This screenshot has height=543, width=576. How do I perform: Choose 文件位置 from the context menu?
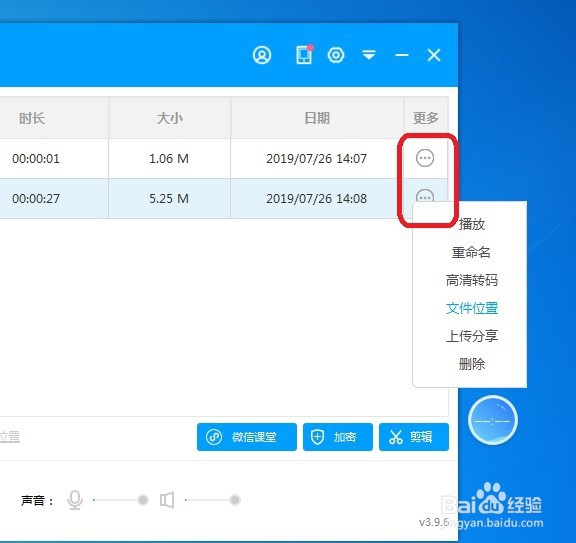(x=472, y=308)
